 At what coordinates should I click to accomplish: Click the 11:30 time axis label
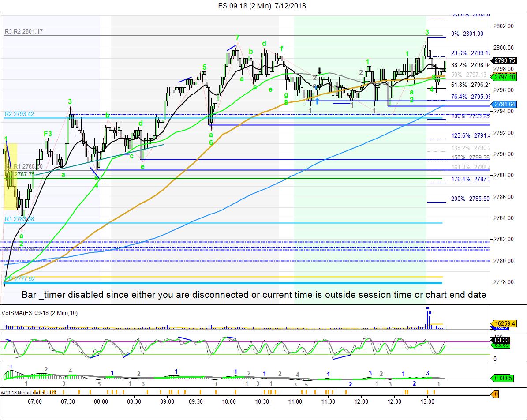[328, 401]
